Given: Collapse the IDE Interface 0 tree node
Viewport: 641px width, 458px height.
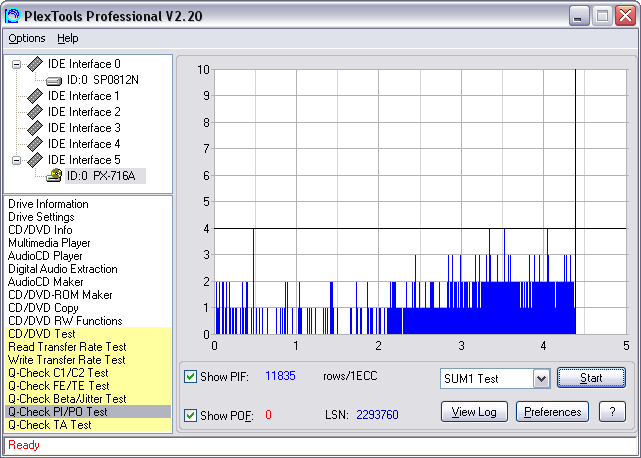Looking at the screenshot, I should [x=16, y=64].
